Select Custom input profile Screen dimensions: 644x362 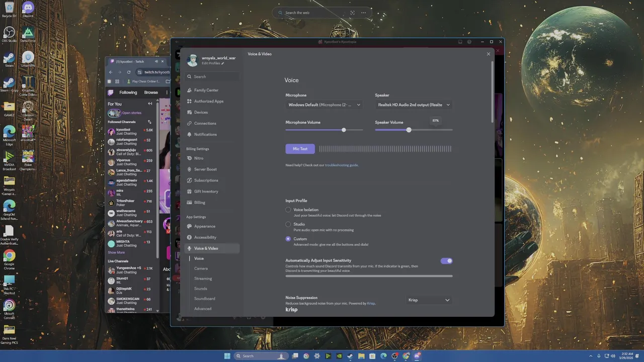(288, 239)
